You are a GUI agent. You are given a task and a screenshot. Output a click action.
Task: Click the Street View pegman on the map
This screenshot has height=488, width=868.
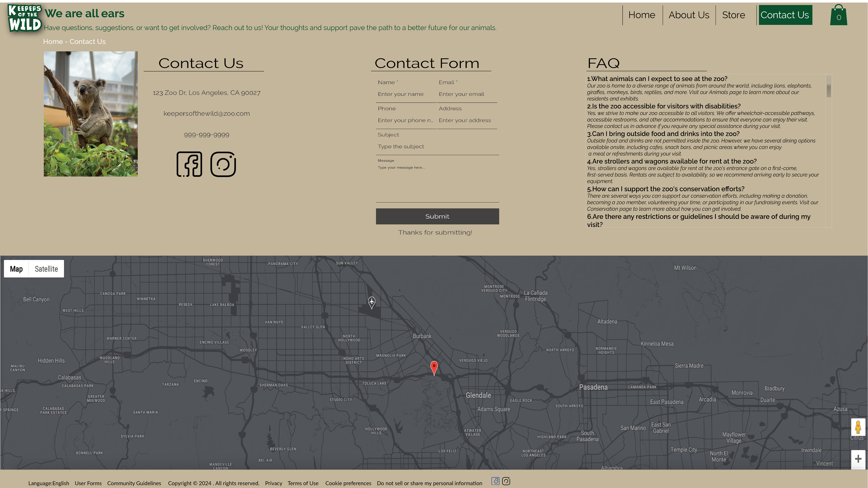pyautogui.click(x=858, y=427)
